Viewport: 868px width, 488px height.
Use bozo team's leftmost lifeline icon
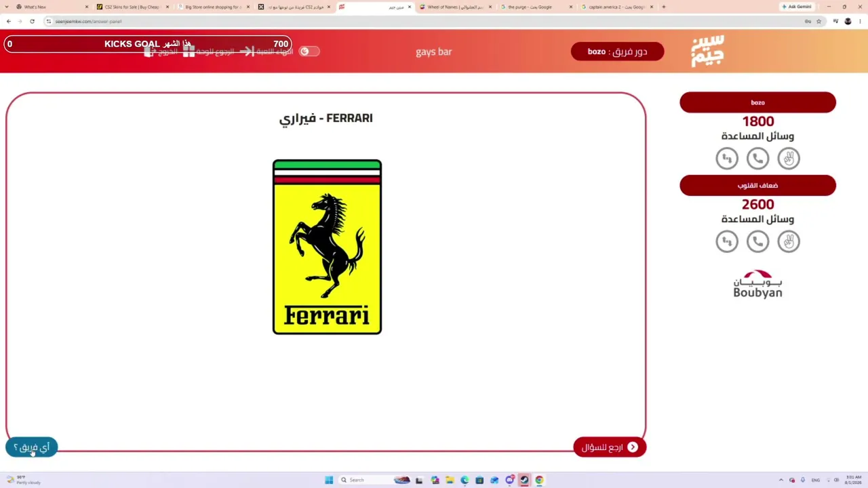pyautogui.click(x=727, y=159)
